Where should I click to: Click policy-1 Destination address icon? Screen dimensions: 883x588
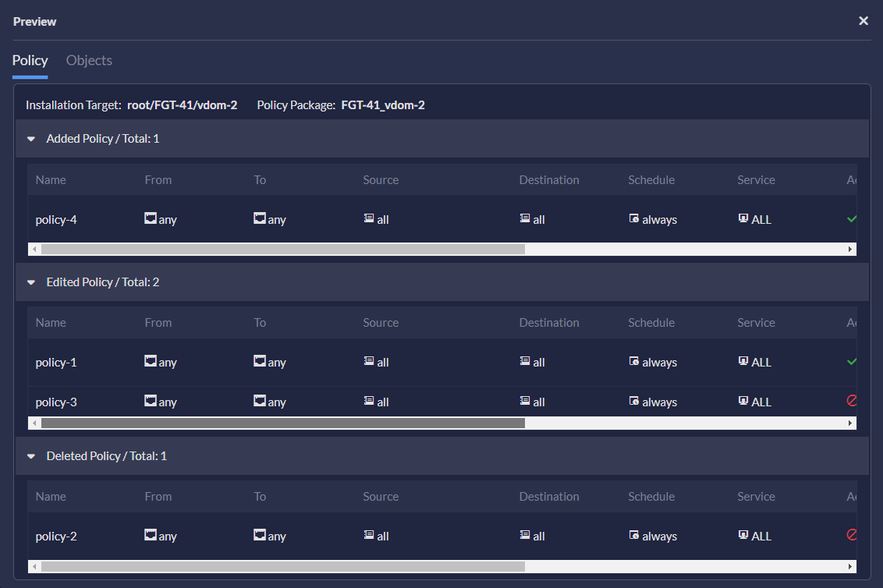point(525,360)
